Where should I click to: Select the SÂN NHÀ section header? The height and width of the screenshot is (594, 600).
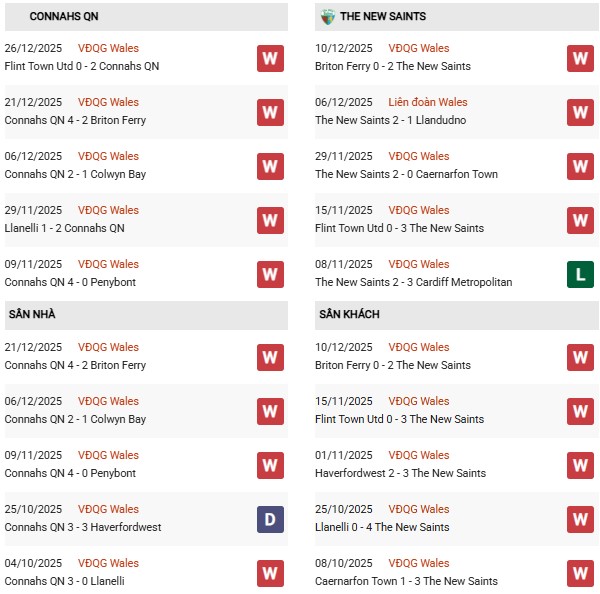pyautogui.click(x=32, y=314)
